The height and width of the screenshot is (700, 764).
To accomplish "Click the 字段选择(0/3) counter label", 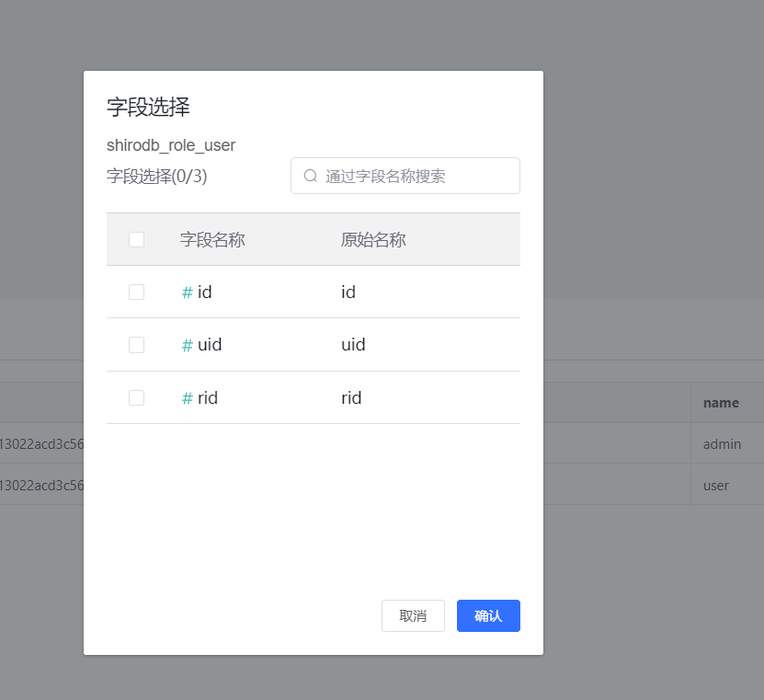I will (155, 174).
